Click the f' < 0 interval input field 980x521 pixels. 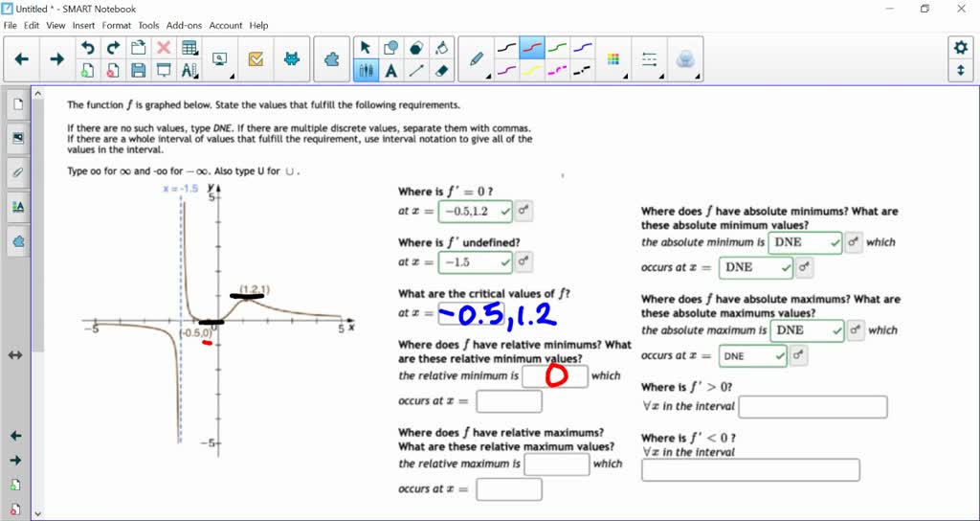pyautogui.click(x=750, y=469)
